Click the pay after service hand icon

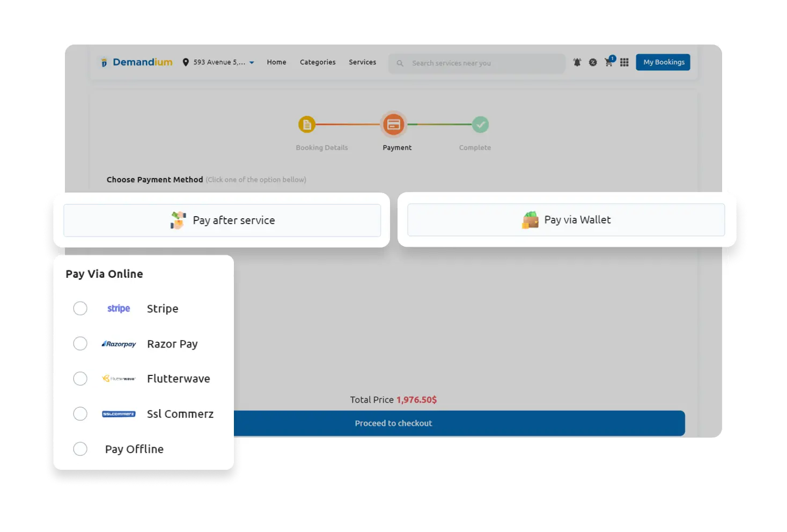point(178,220)
